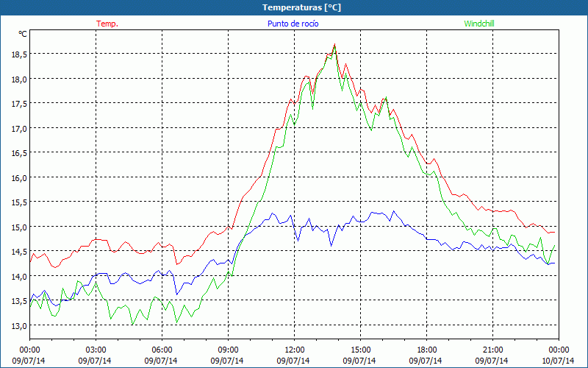Click the 'Temperaturas [°C]' chart title
Image resolution: width=588 pixels, height=368 pixels.
click(301, 7)
